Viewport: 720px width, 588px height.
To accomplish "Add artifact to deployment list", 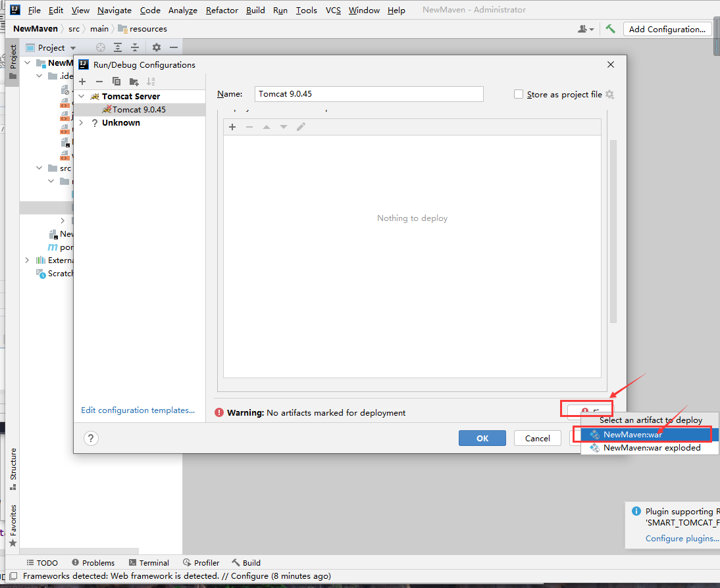I will tap(232, 127).
